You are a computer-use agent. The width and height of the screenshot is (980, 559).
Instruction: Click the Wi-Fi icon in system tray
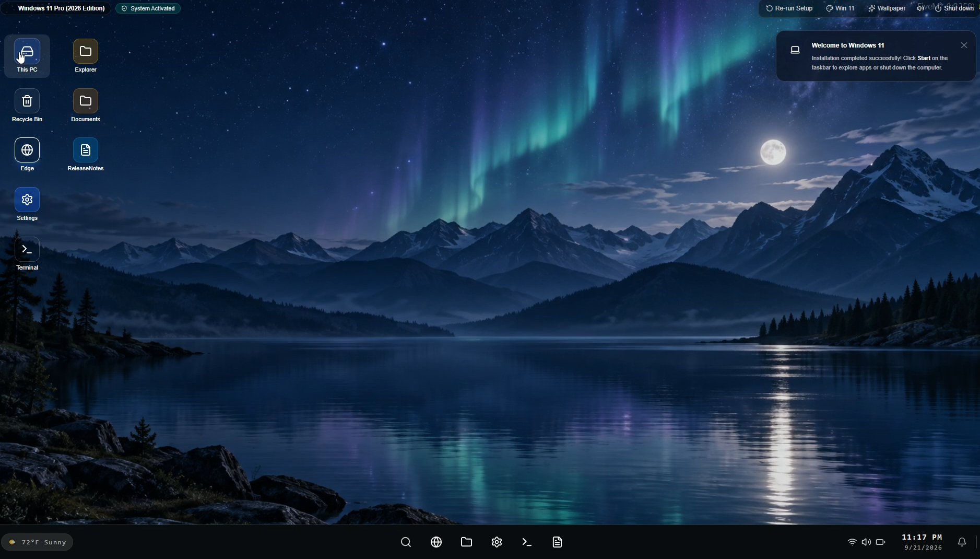[852, 542]
